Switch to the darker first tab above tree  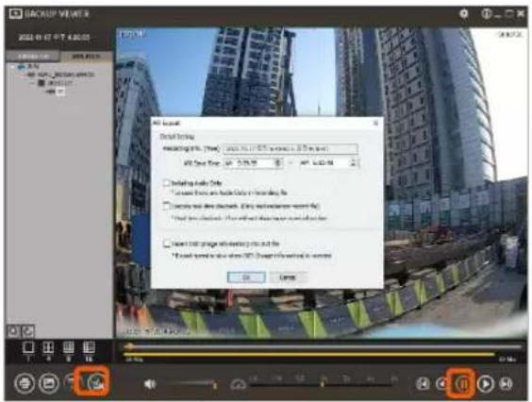pyautogui.click(x=33, y=57)
